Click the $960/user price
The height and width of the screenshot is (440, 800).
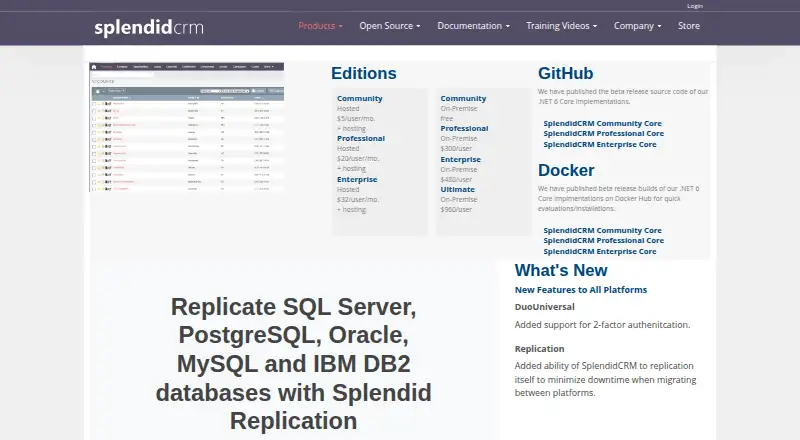[x=456, y=210]
